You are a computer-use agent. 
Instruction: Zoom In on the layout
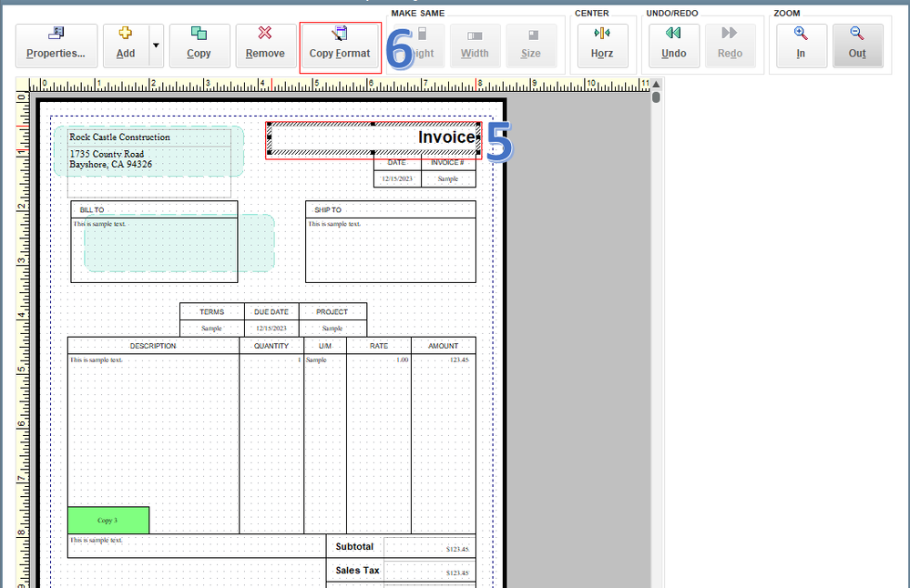tap(802, 46)
